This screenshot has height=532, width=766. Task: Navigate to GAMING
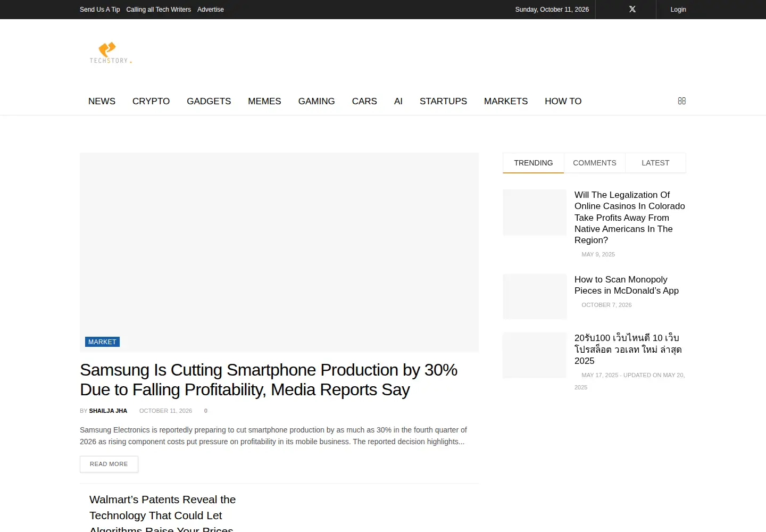click(317, 101)
